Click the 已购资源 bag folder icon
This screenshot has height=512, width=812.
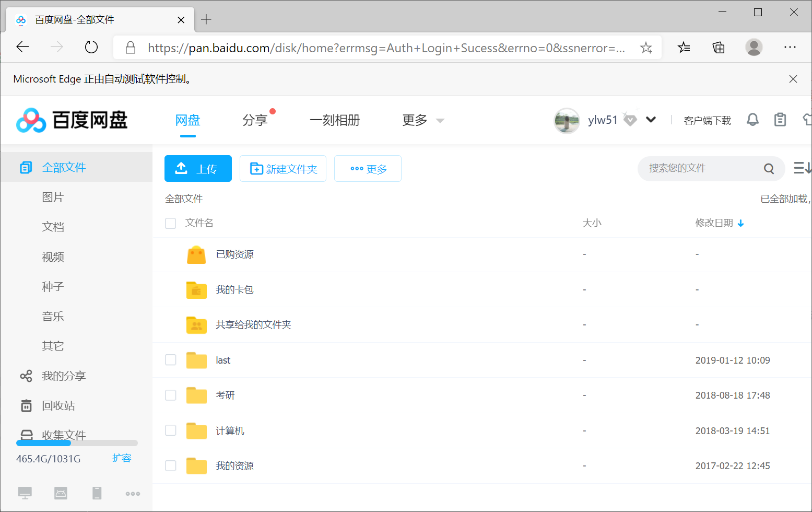click(x=196, y=254)
